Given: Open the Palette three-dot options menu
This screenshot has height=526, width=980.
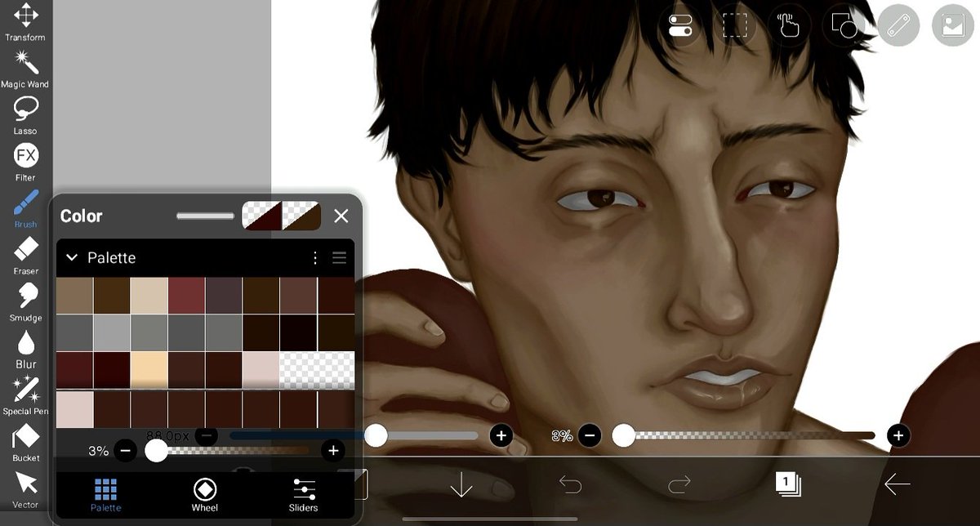Looking at the screenshot, I should (x=315, y=258).
